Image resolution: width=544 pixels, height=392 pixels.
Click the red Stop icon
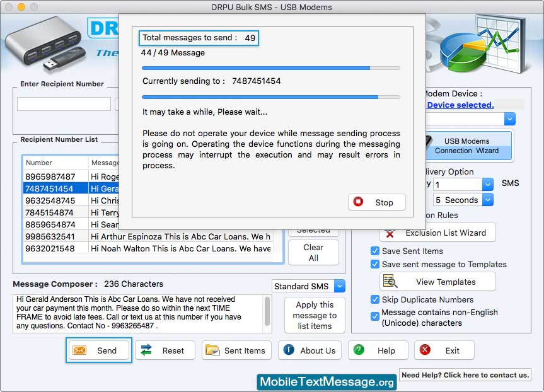pos(358,202)
